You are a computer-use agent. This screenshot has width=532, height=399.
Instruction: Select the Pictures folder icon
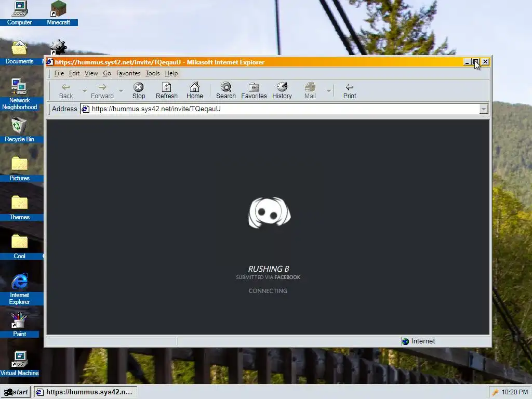pyautogui.click(x=19, y=169)
